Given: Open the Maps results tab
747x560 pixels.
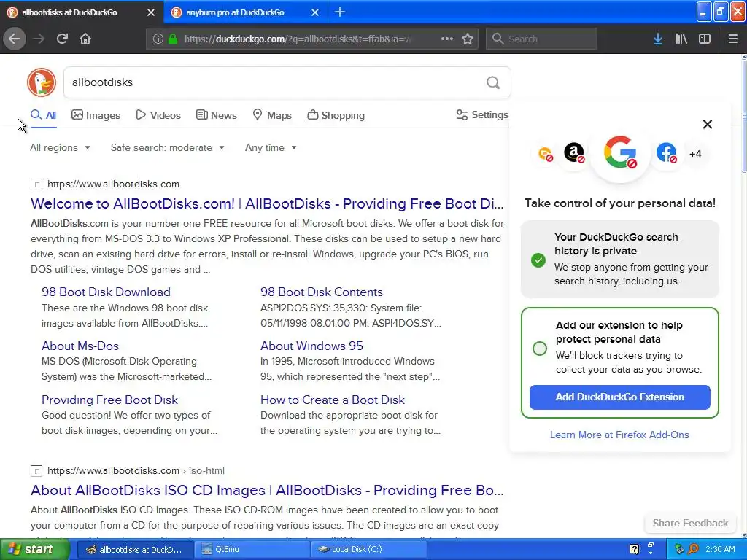Looking at the screenshot, I should tap(272, 115).
